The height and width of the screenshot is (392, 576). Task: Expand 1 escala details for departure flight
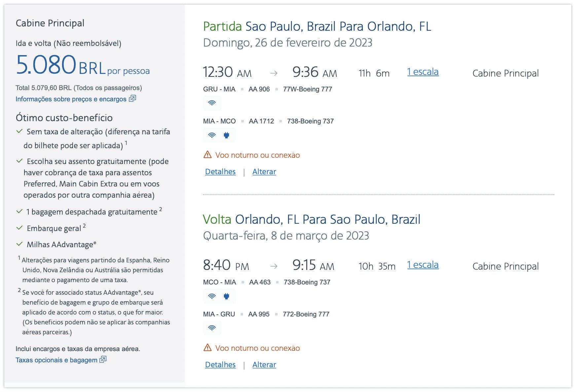(x=423, y=72)
